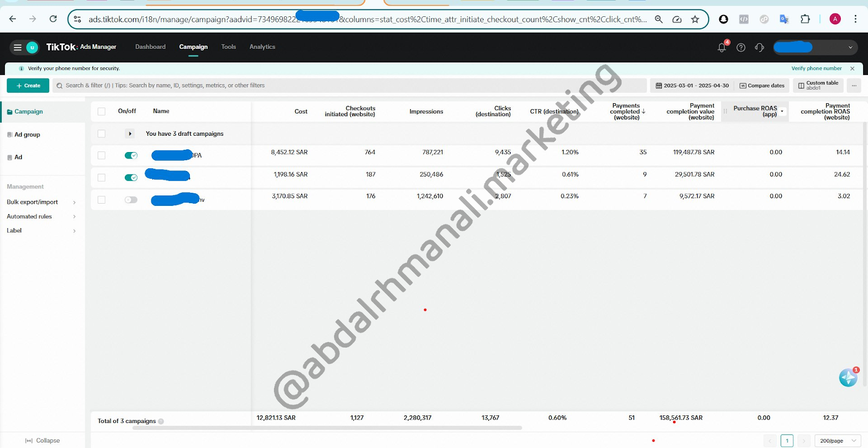
Task: Open the notifications bell
Action: coord(722,47)
